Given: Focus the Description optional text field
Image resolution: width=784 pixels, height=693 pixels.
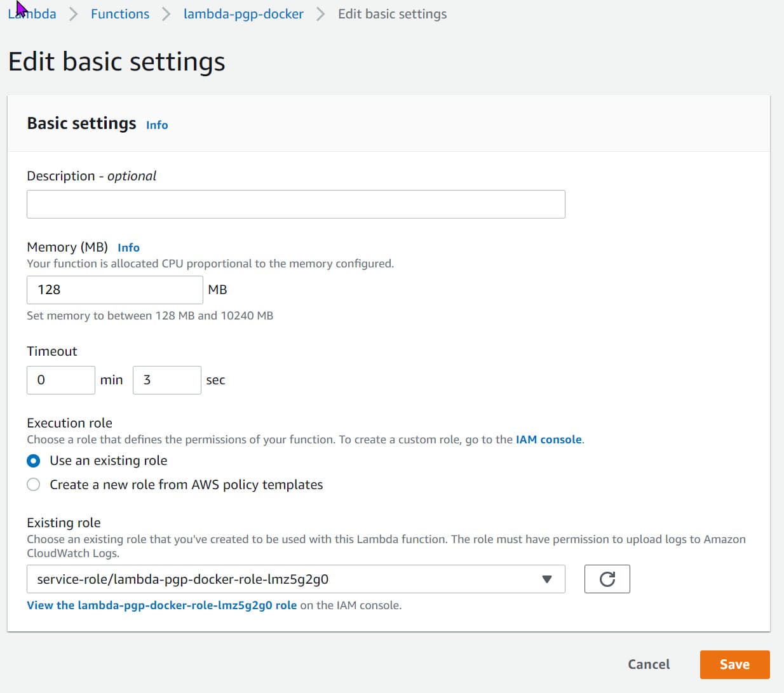Looking at the screenshot, I should tap(296, 204).
